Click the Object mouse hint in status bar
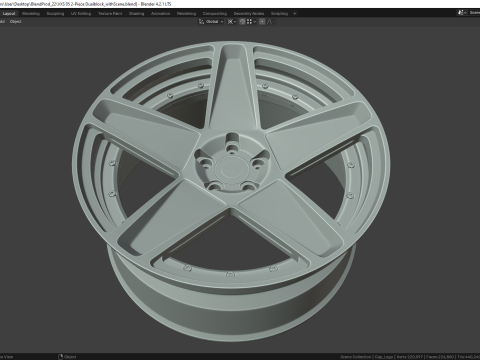The height and width of the screenshot is (360, 480). click(67, 357)
